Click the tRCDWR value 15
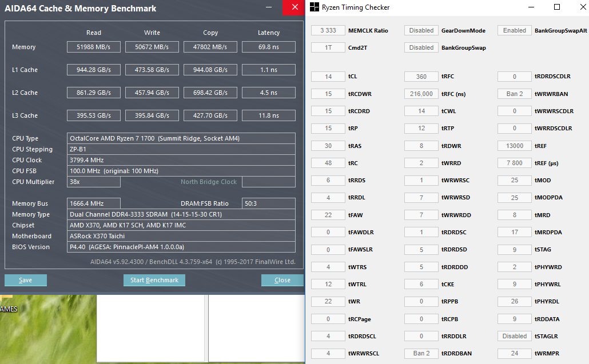The image size is (589, 364). click(x=328, y=94)
